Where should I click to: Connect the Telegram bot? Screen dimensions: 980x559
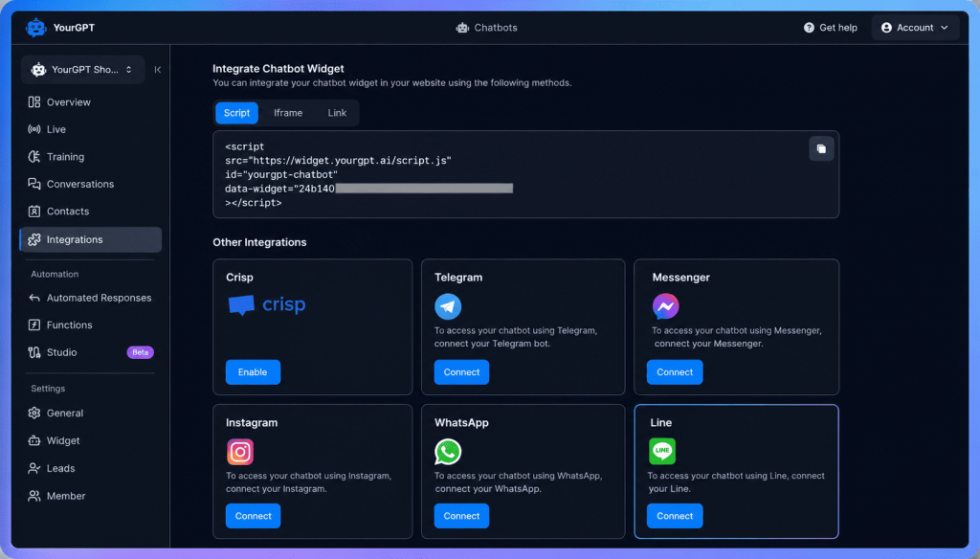point(462,372)
